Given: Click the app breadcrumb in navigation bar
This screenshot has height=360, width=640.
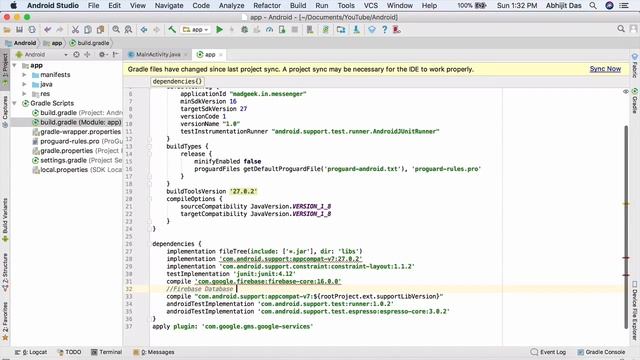Looking at the screenshot, I should [53, 43].
